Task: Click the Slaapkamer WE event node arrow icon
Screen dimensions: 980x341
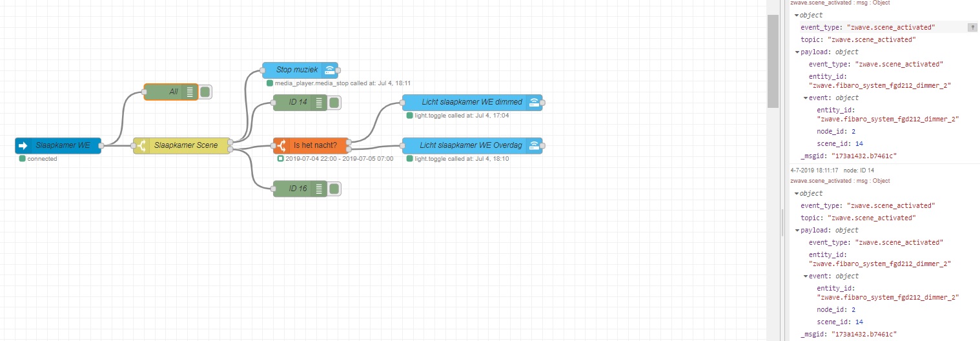Action: tap(23, 145)
